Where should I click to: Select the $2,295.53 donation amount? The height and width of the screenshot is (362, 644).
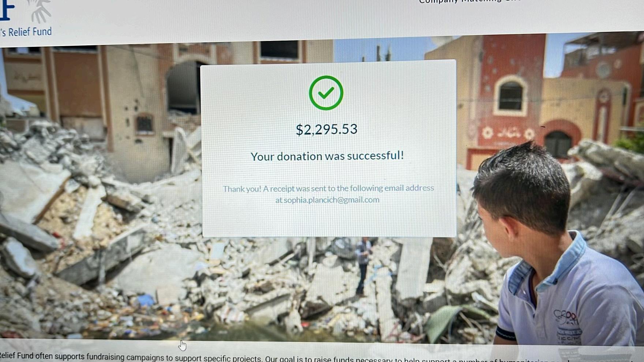coord(326,129)
